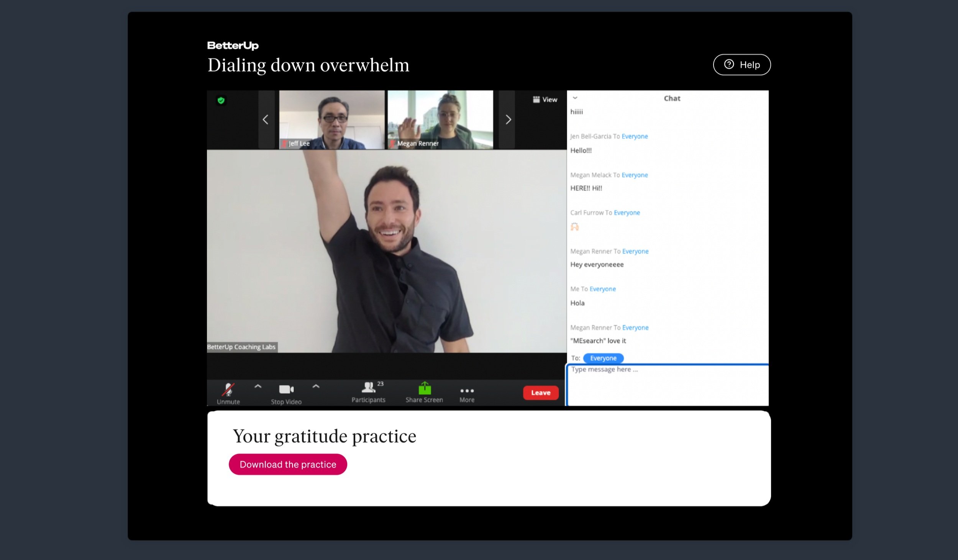Click the red Leave button
Image resolution: width=958 pixels, height=560 pixels.
coord(541,393)
